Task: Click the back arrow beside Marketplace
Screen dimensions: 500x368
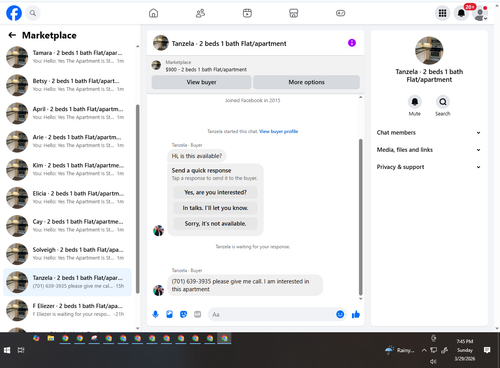Action: click(x=12, y=35)
